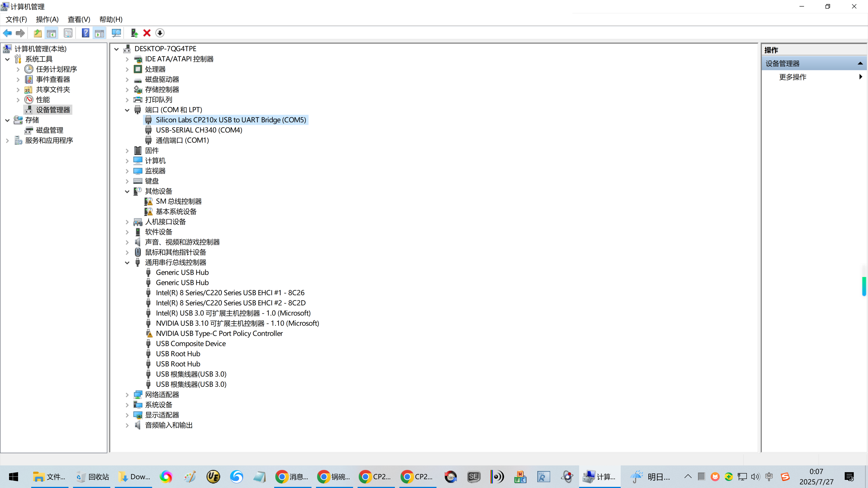This screenshot has width=868, height=488.
Task: Expand the 网络适配器 category
Action: 127,395
